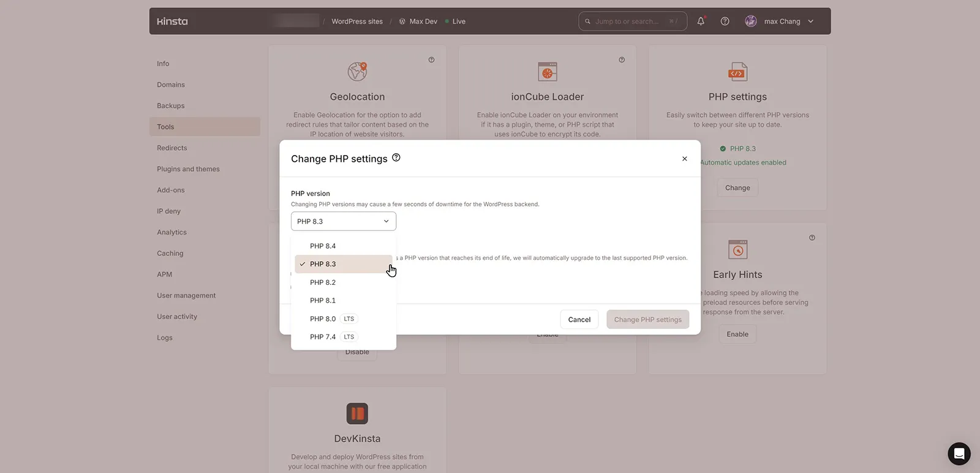Viewport: 980px width, 473px height.
Task: Click the PHP settings code icon
Action: tap(737, 72)
